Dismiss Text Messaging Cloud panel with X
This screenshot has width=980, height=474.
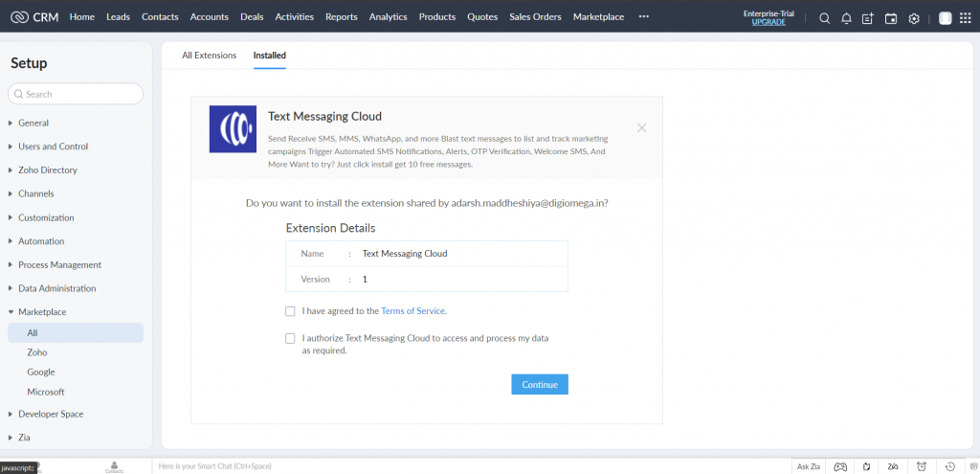click(x=641, y=127)
